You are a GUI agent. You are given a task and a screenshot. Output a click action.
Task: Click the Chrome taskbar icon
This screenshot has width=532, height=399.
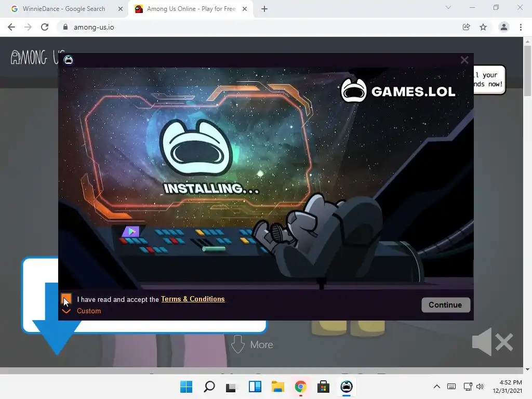click(x=301, y=387)
